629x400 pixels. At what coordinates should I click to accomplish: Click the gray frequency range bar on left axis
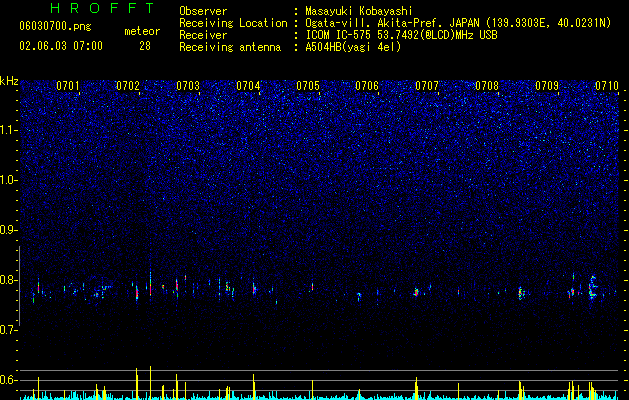click(x=19, y=286)
